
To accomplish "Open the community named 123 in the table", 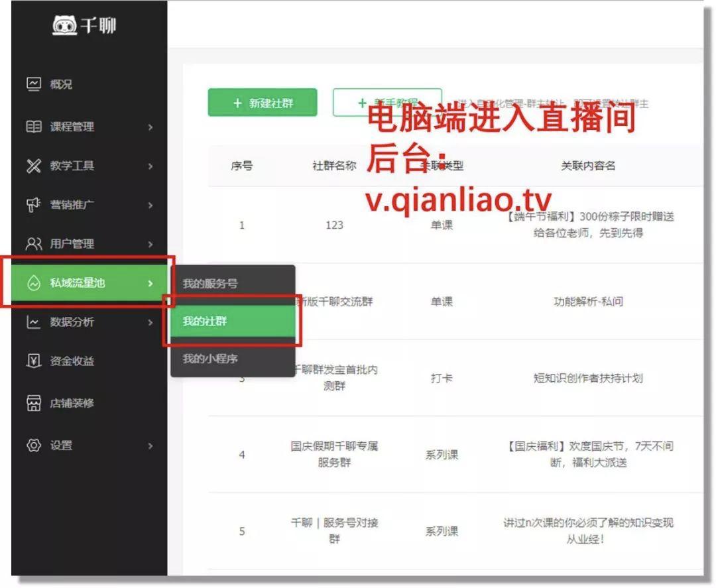I will tap(334, 225).
